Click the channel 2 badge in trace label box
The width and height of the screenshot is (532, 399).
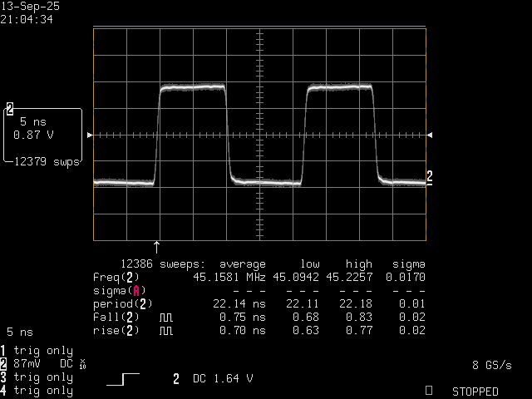point(10,108)
